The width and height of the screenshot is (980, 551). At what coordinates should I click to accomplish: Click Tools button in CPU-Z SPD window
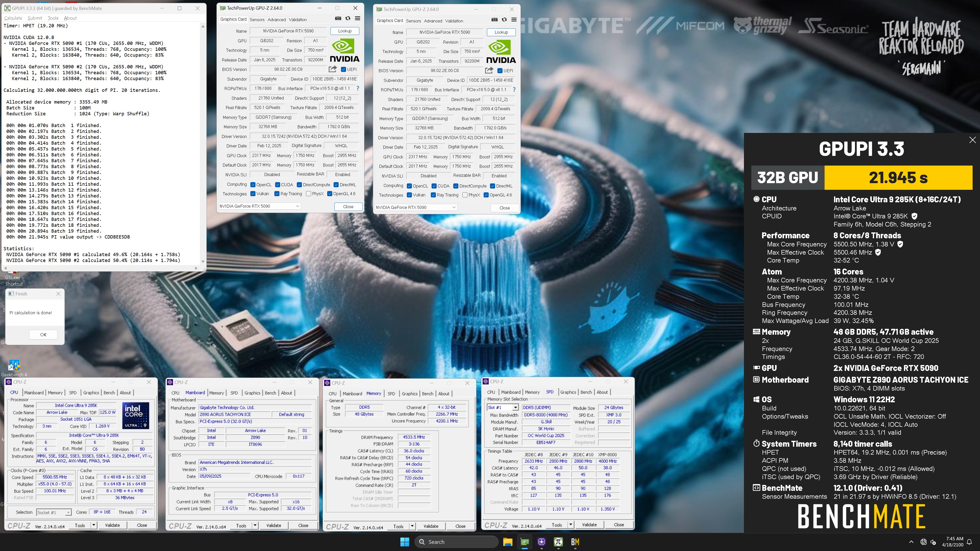coord(557,525)
